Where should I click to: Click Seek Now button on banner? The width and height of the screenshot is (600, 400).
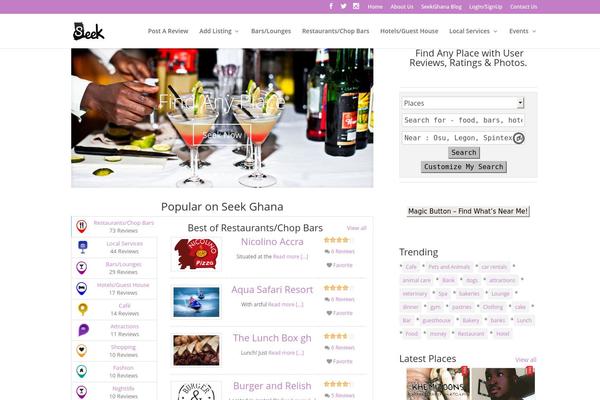[222, 135]
